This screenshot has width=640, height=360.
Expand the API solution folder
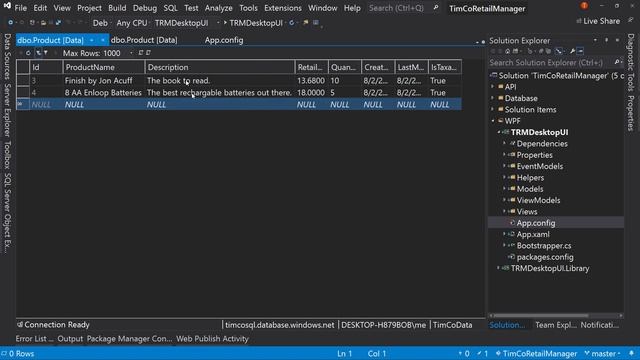(493, 87)
